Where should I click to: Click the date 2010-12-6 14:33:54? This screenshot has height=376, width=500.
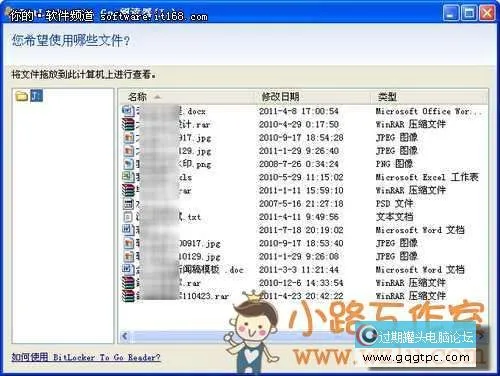(x=301, y=283)
